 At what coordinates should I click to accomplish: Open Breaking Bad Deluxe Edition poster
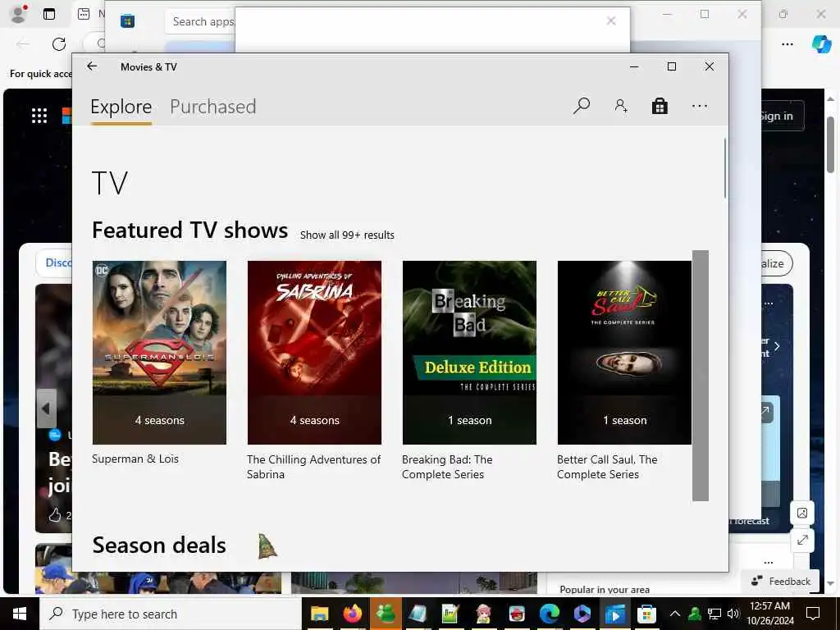(469, 353)
